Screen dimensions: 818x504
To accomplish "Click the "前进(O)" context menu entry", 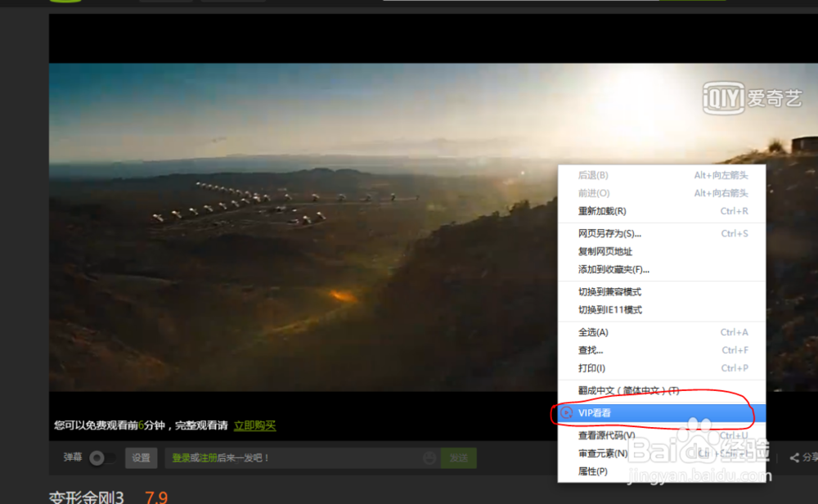I will (x=662, y=193).
